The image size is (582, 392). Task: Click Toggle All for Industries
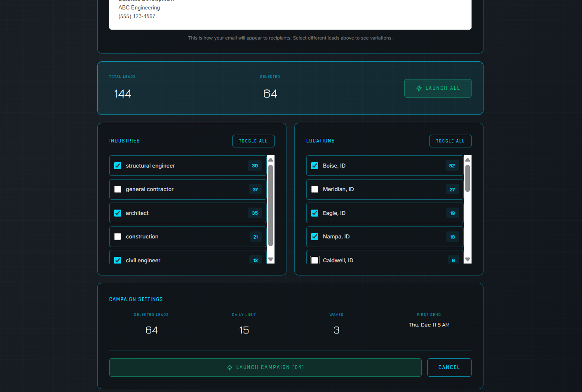(253, 141)
